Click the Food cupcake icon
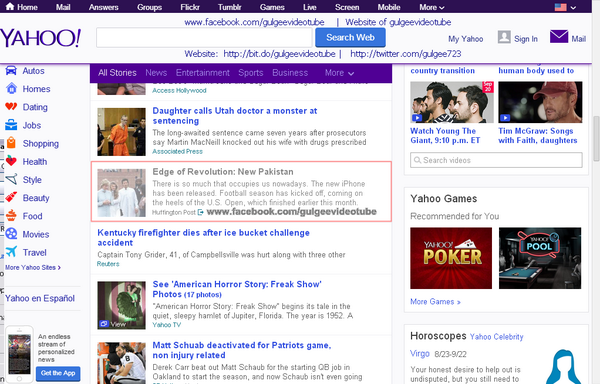 11,215
